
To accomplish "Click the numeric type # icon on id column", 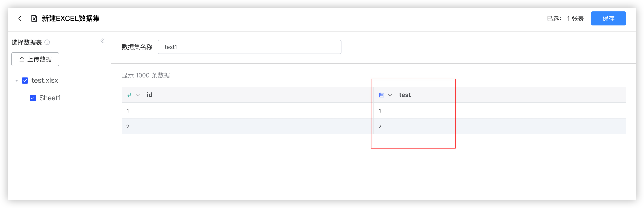I will tap(129, 95).
